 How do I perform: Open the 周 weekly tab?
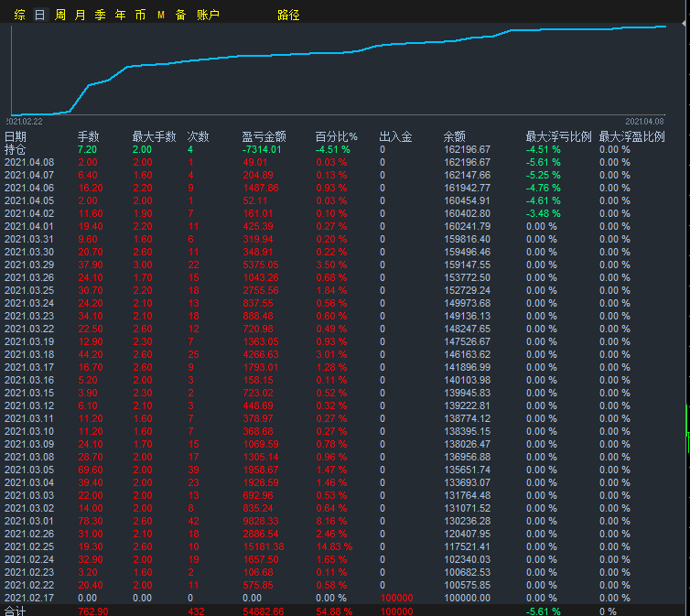pos(59,15)
